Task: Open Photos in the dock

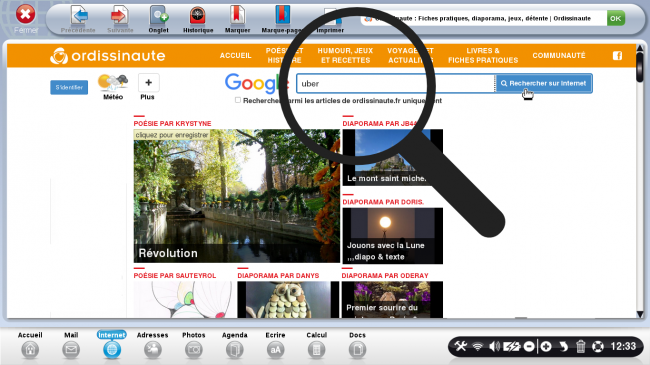Action: click(194, 345)
